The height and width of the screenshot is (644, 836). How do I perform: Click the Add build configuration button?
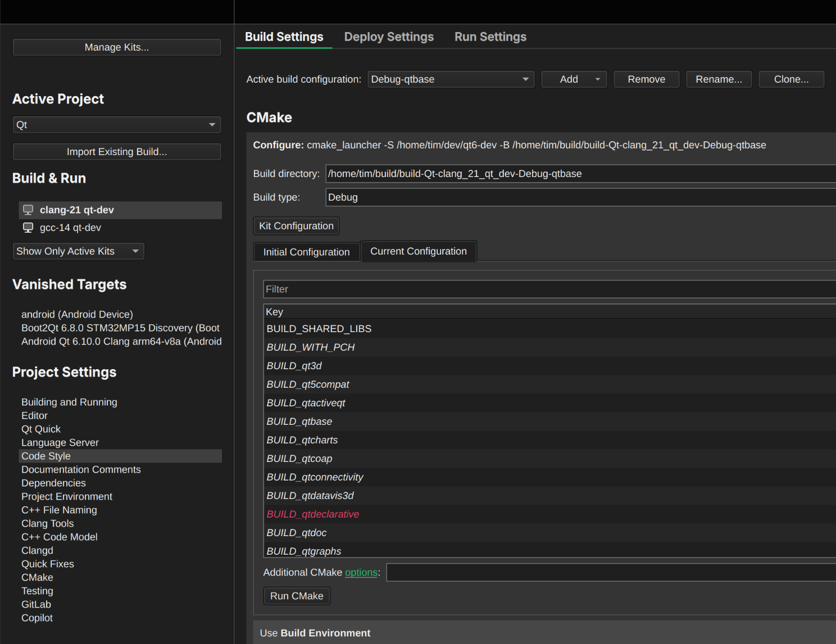point(569,79)
